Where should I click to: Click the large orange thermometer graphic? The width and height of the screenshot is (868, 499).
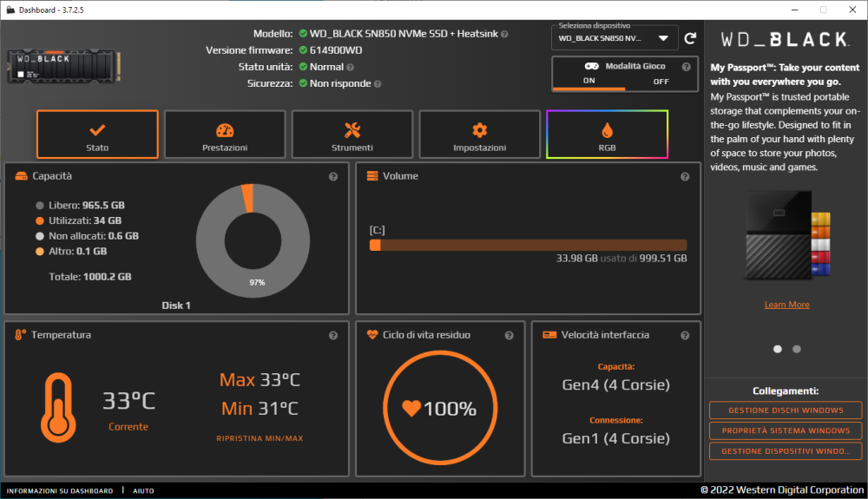coord(58,408)
